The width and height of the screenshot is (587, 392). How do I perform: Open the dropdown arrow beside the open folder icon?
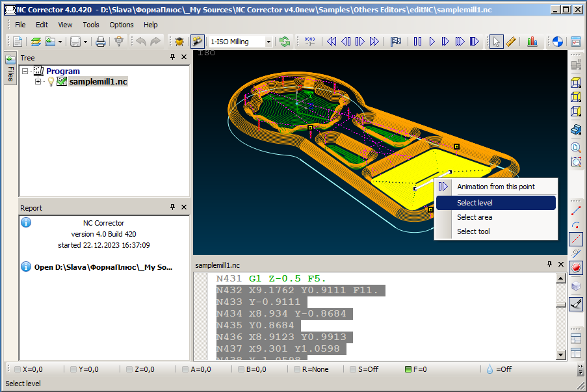tap(60, 42)
